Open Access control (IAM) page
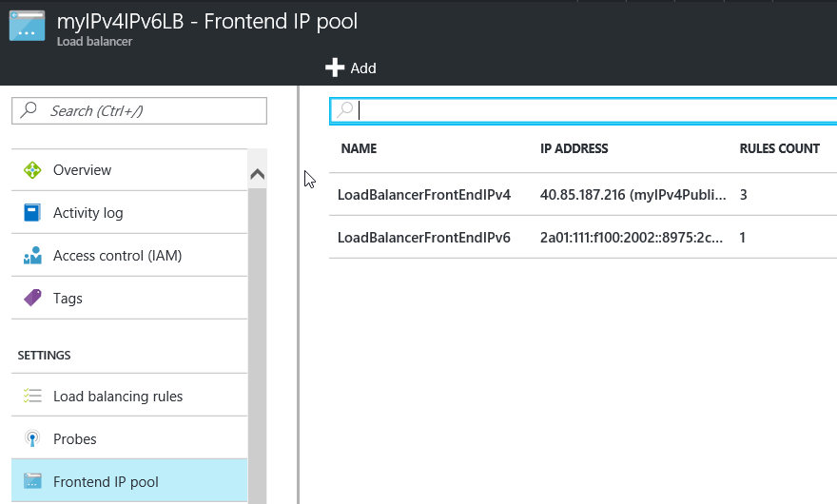Image resolution: width=837 pixels, height=504 pixels. click(x=117, y=256)
